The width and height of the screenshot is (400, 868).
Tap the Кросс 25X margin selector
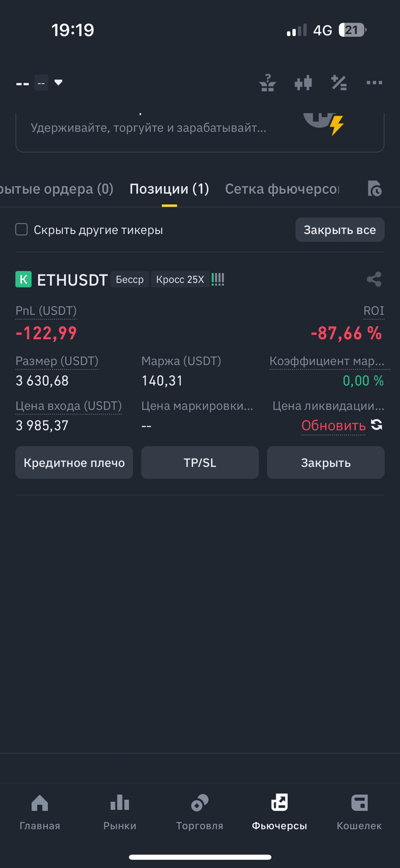tap(180, 279)
